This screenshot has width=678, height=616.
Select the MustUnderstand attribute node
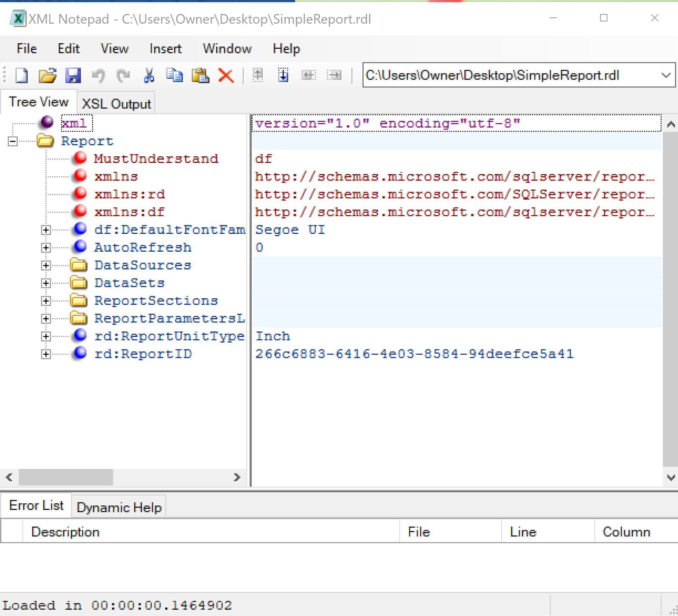click(156, 158)
